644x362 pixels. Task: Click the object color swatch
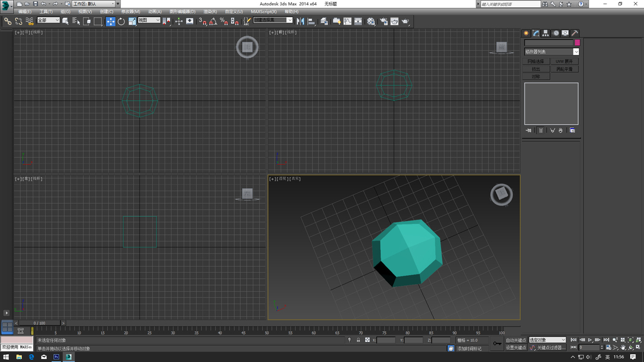tap(577, 42)
